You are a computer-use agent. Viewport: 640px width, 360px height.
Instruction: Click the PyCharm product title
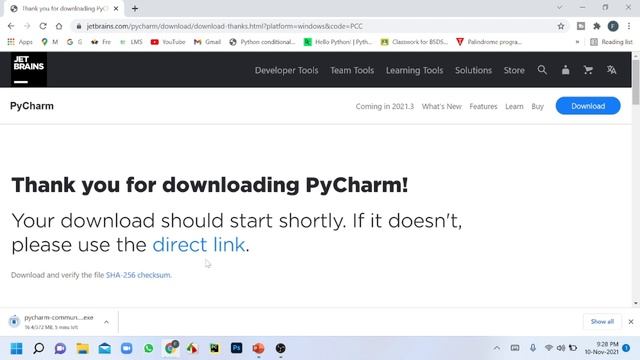(32, 106)
